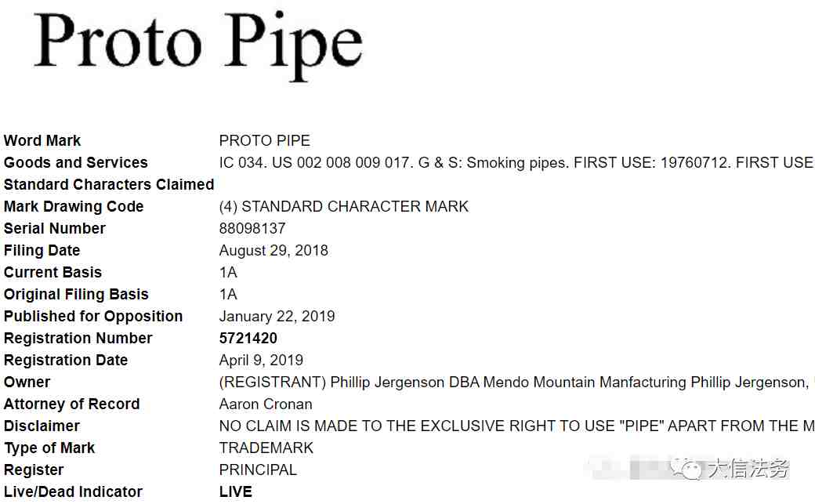This screenshot has height=504, width=815.
Task: Click the LIVE status indicator
Action: [x=235, y=491]
